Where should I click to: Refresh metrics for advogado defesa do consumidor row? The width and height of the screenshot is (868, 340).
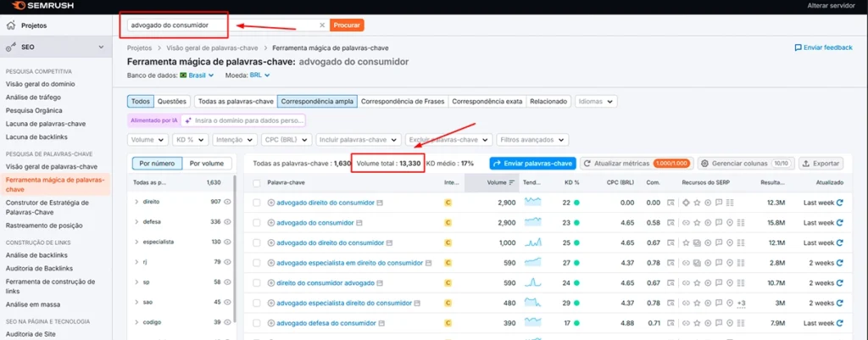[840, 323]
